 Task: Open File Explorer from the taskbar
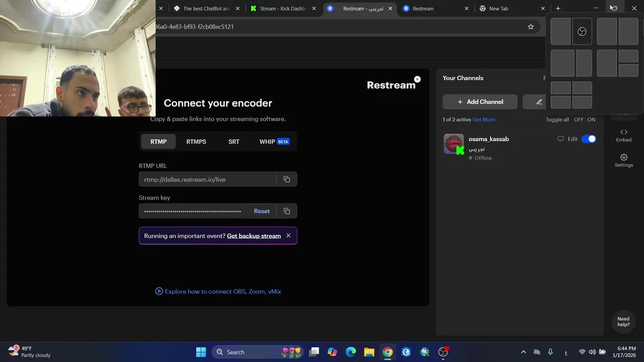point(369,352)
